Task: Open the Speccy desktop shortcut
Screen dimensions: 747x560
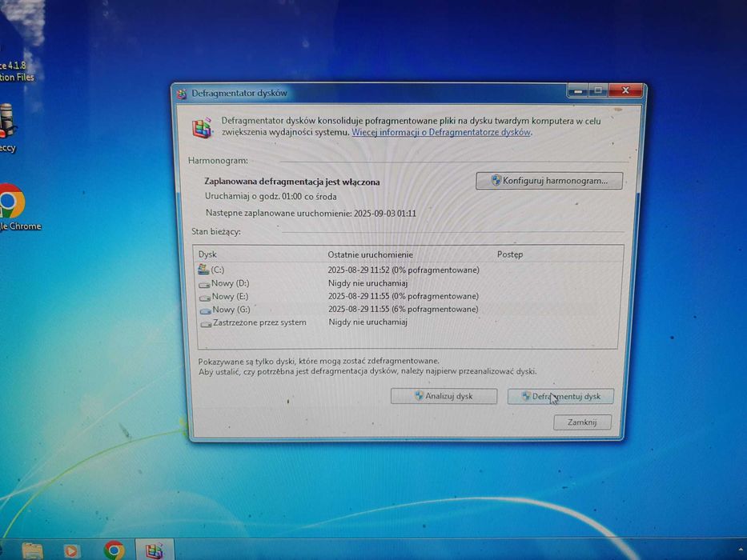Action: coord(9,128)
